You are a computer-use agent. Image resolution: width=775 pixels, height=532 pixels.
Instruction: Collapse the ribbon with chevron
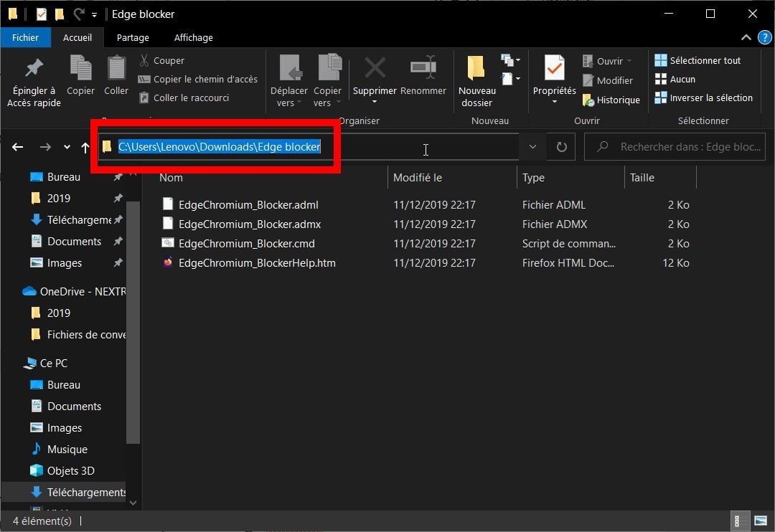coord(746,37)
